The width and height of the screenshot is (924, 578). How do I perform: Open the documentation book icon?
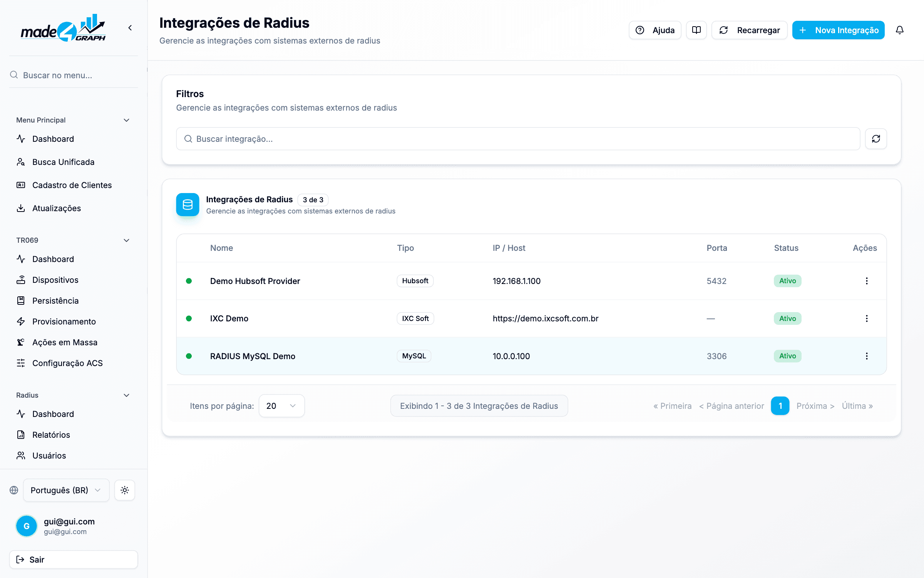click(696, 30)
